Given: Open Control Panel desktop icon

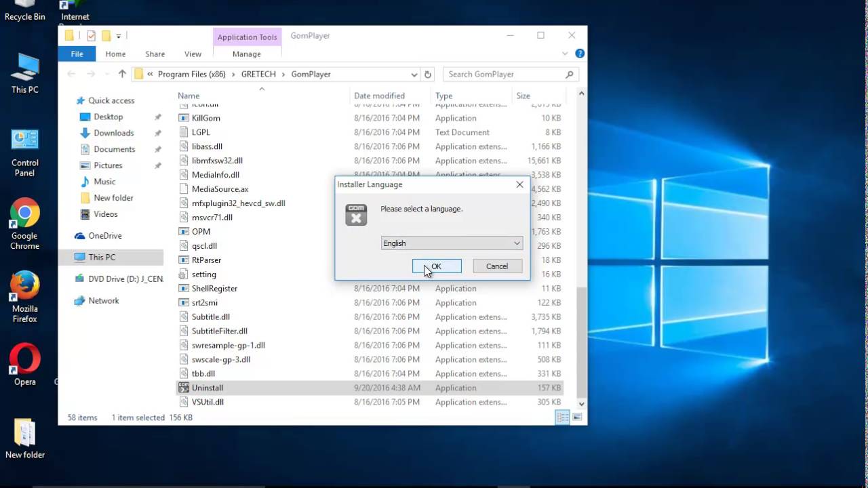Looking at the screenshot, I should tap(24, 152).
